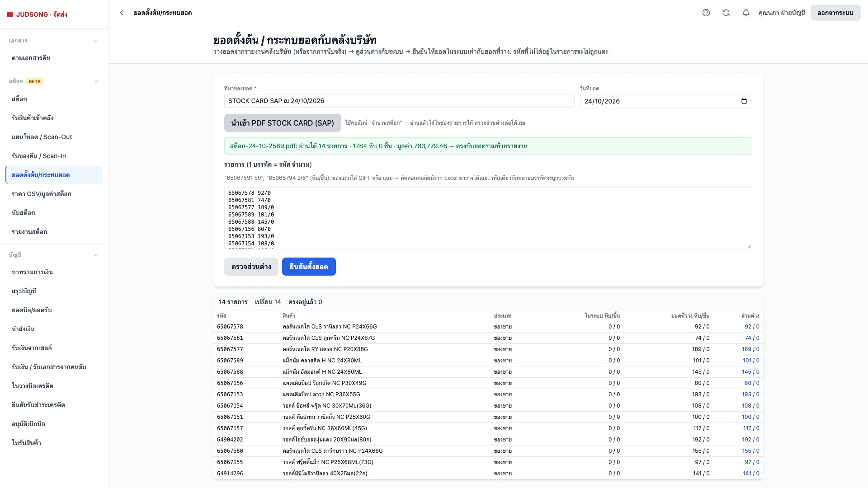Collapse the เอกสาร sidebar section

pyautogui.click(x=96, y=41)
